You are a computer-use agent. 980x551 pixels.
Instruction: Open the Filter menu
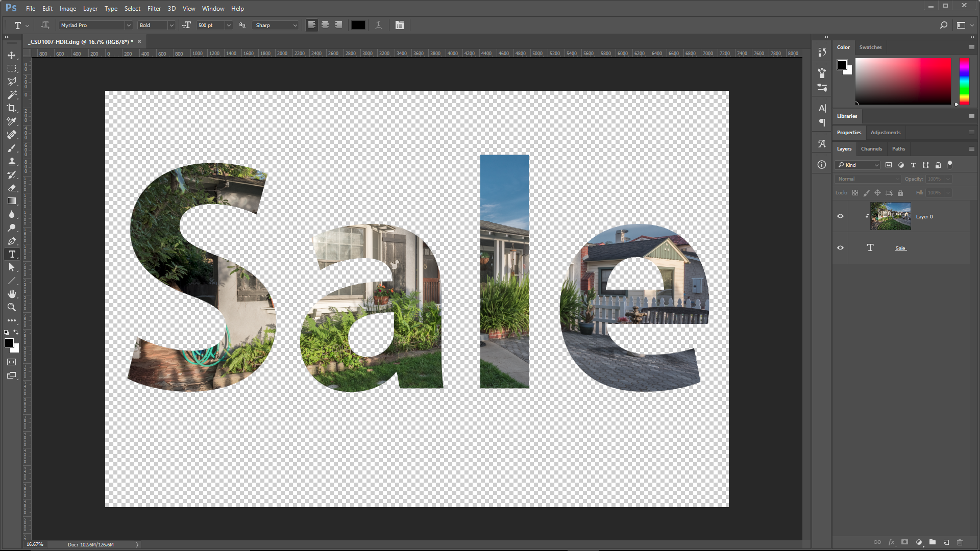(154, 9)
